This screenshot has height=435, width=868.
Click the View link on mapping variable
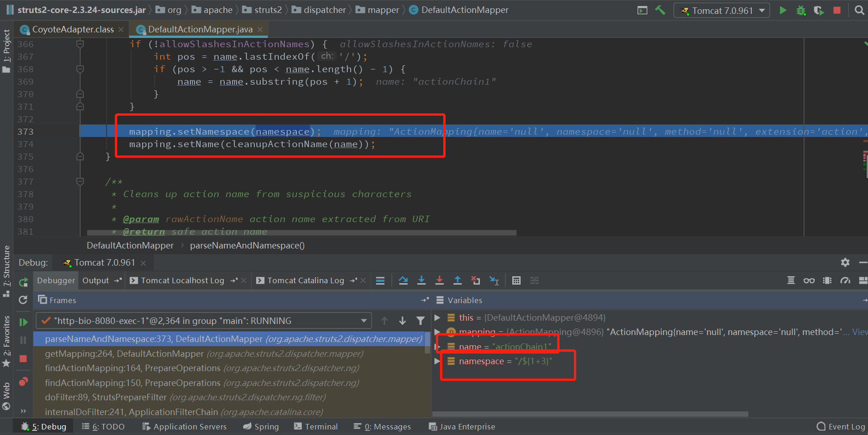point(860,332)
